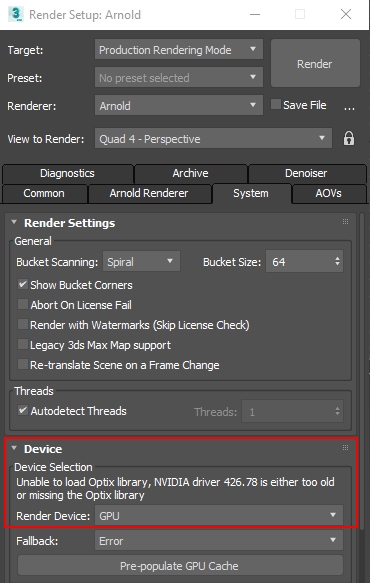
Task: Click the rollout panel vertical scrollbar
Action: point(362,372)
